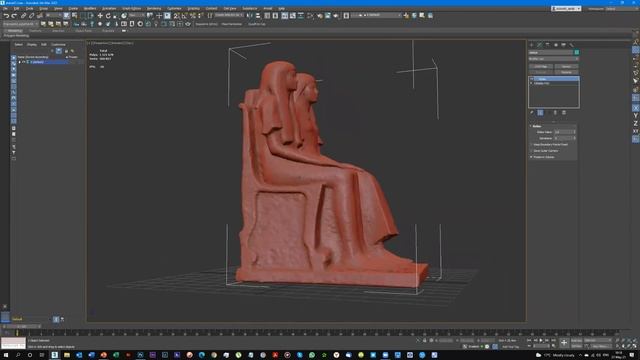Open the Display menu in Scene Explorer
This screenshot has height=360, width=640.
click(32, 44)
